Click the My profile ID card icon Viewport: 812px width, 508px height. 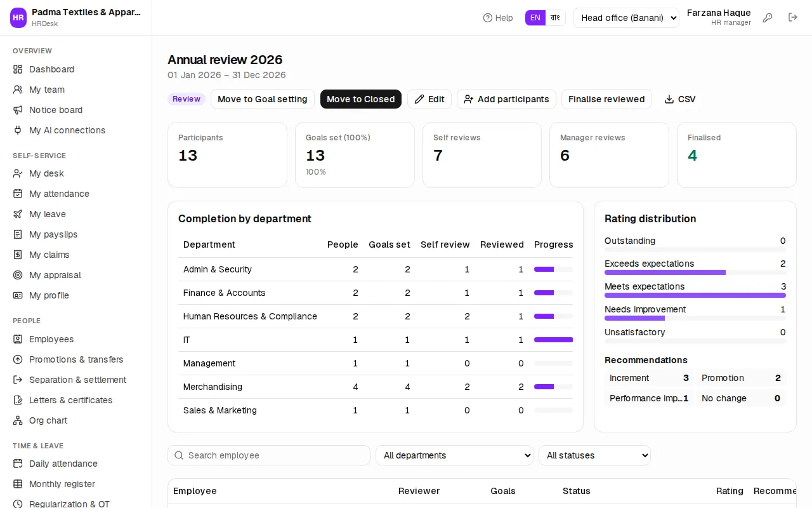click(18, 295)
